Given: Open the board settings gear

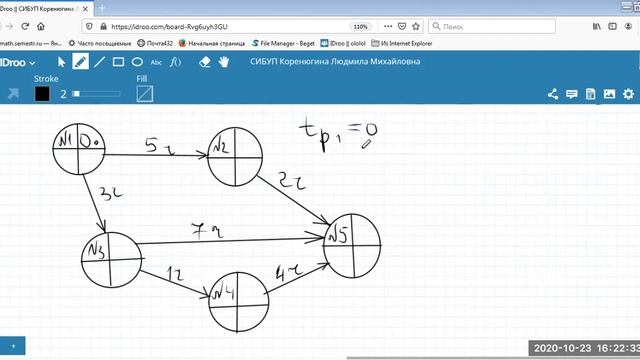Looking at the screenshot, I should pos(629,94).
